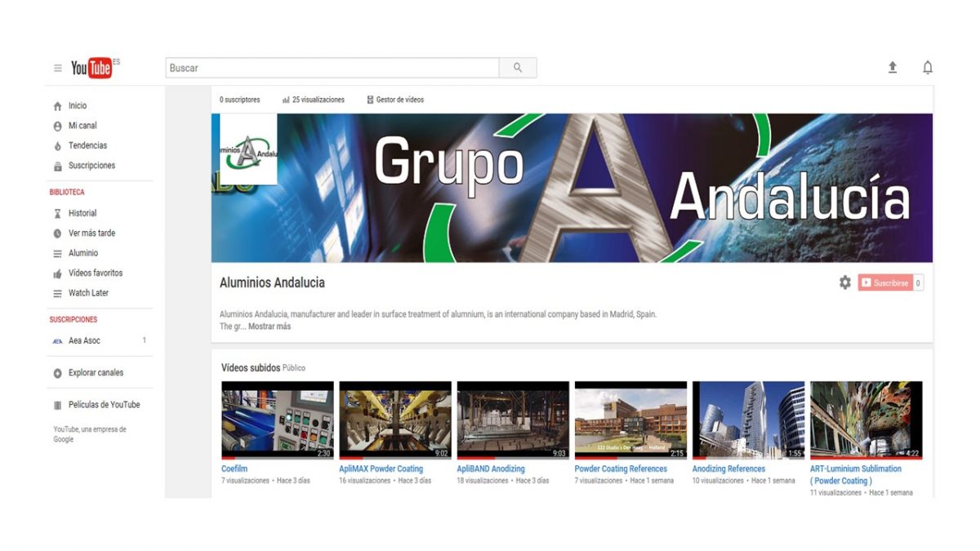Click the Vídeos favoritos thumbs-up icon

click(x=57, y=273)
